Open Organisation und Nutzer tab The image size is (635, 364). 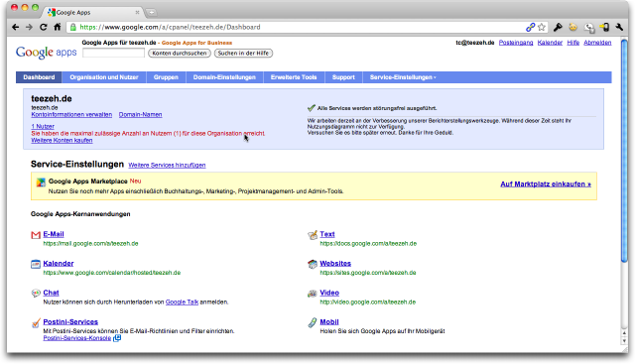click(x=103, y=77)
